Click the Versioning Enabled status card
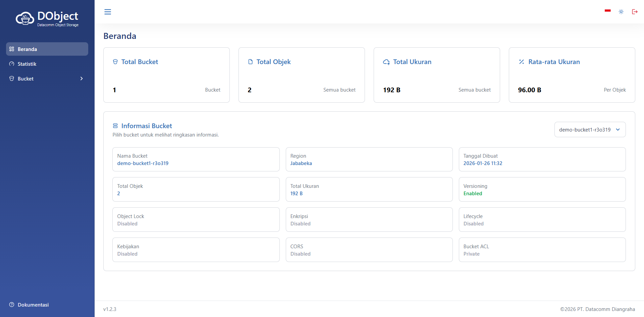Image resolution: width=644 pixels, height=317 pixels. (542, 190)
